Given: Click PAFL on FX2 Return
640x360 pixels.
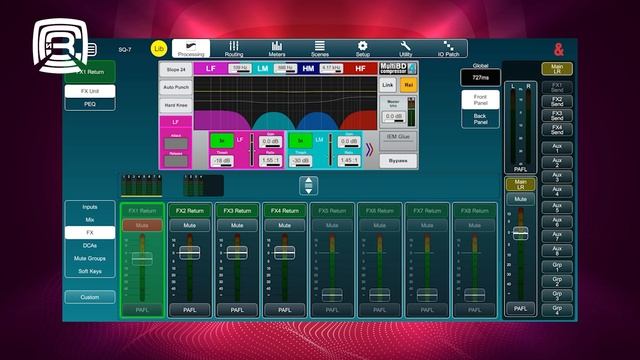Looking at the screenshot, I should [189, 310].
